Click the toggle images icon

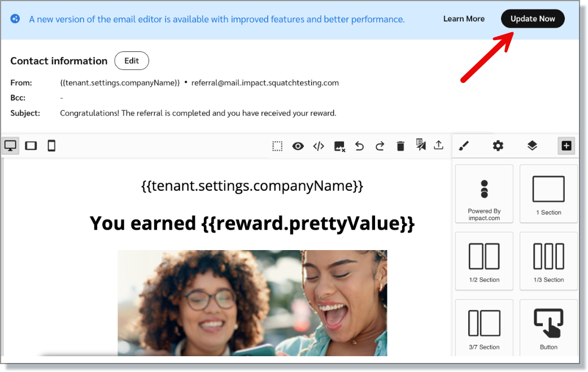(x=339, y=146)
